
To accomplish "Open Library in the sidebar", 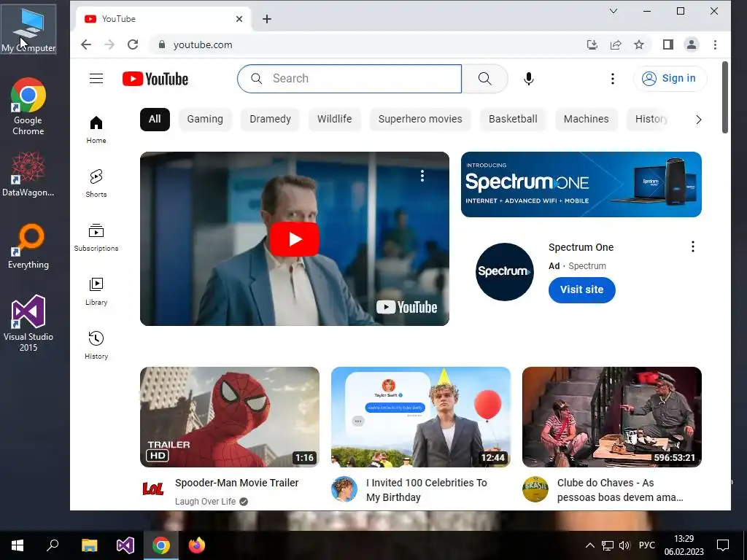I will 96,292.
